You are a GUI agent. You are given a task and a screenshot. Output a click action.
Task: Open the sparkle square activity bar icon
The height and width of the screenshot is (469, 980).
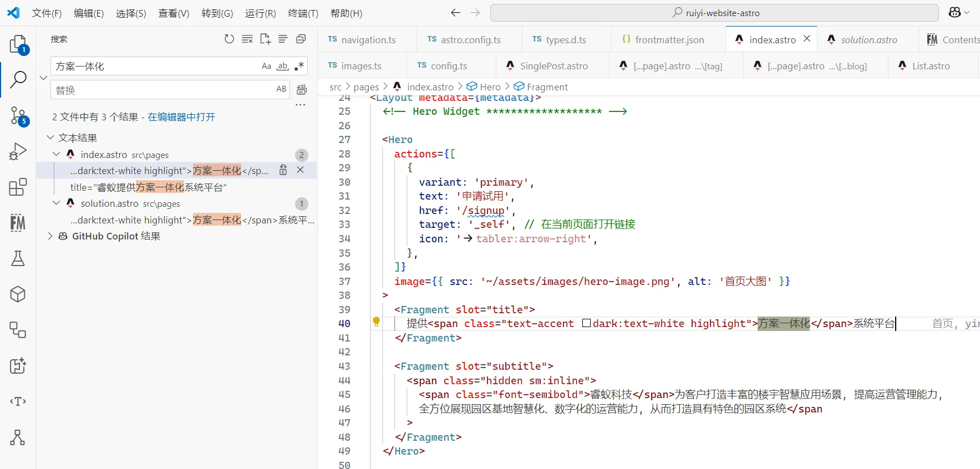(18, 365)
